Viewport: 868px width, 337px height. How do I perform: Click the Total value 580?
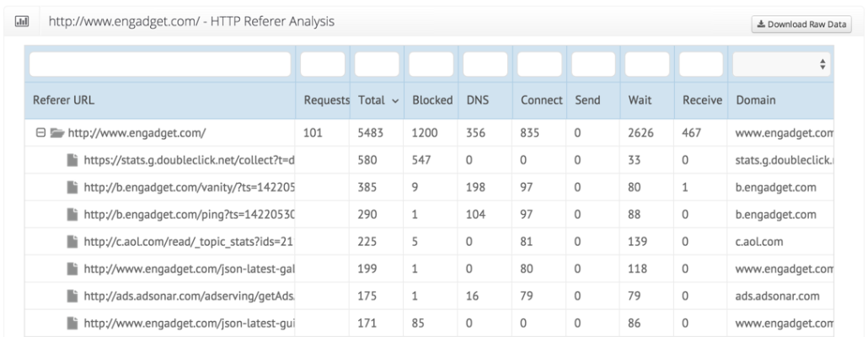[367, 160]
